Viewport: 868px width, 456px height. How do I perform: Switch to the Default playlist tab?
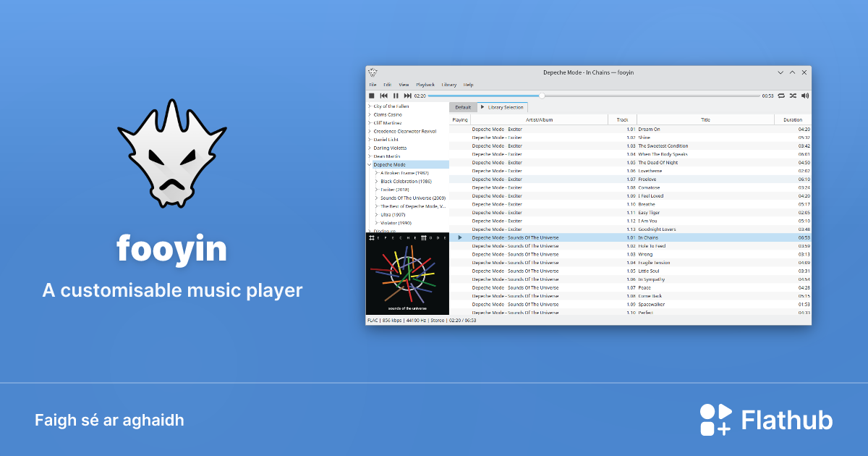click(x=463, y=107)
